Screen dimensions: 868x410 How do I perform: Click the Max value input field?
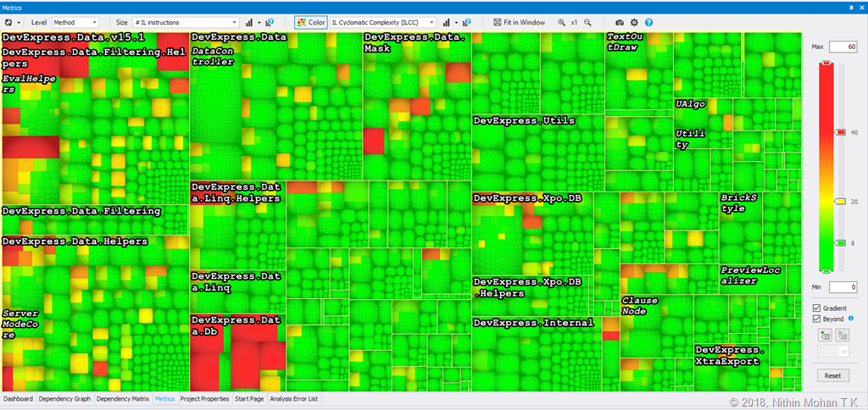pyautogui.click(x=843, y=47)
